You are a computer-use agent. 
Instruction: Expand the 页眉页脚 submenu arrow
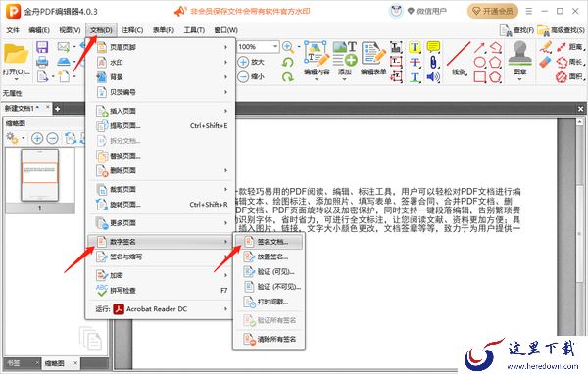click(225, 47)
